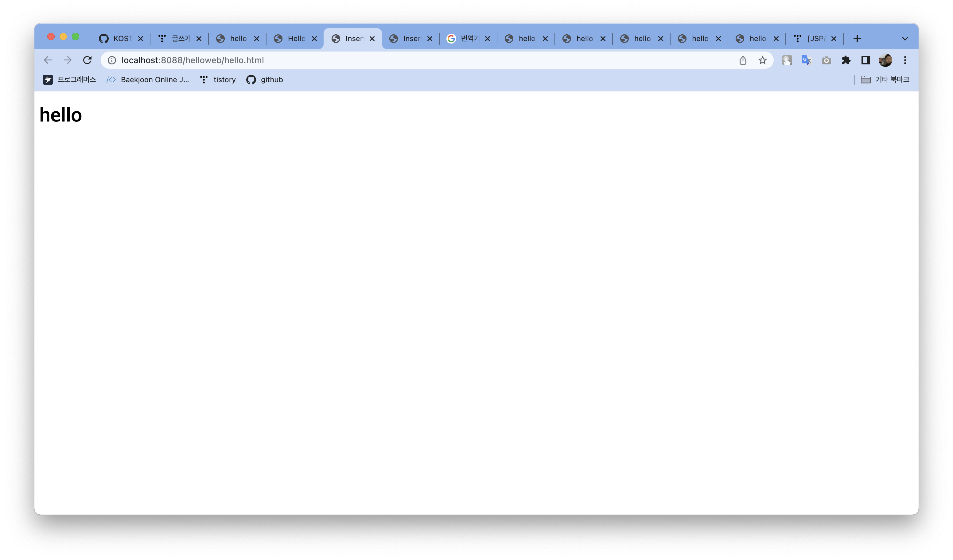This screenshot has width=953, height=560.
Task: Switch to the KOST GitHub tab
Action: pos(117,39)
